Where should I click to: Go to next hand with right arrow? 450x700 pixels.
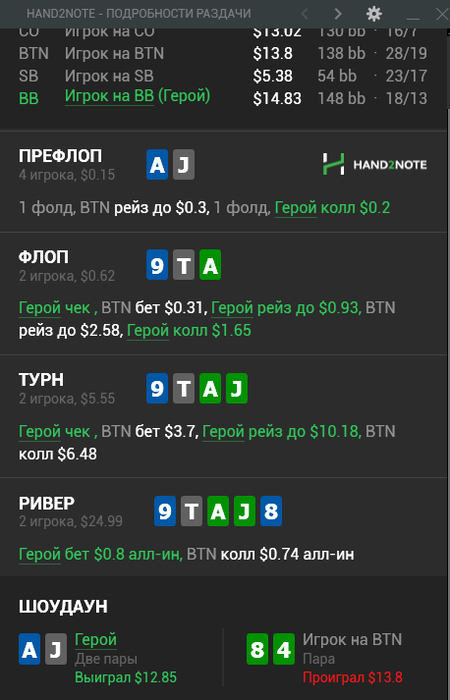pos(338,14)
